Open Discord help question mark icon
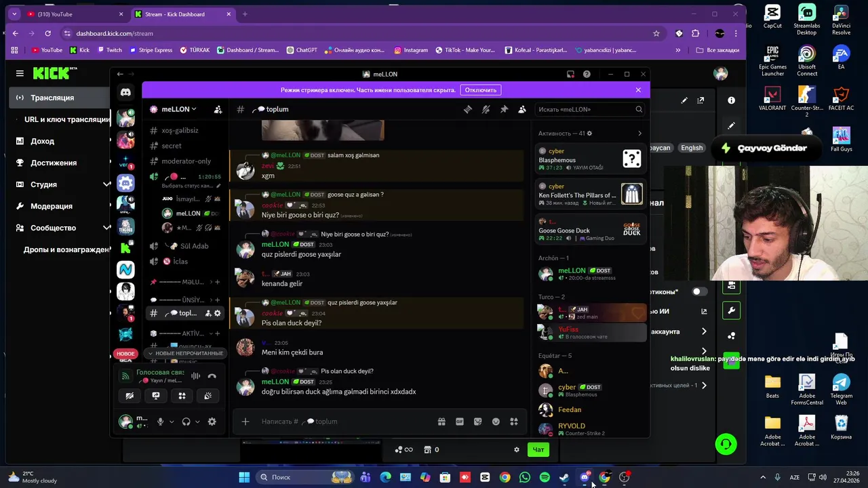This screenshot has height=488, width=868. click(x=587, y=74)
